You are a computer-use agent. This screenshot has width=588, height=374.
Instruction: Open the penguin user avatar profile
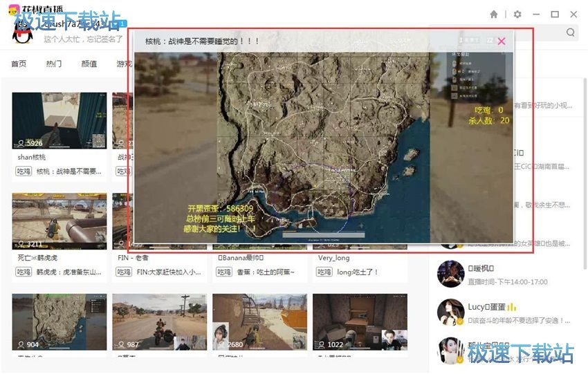(23, 33)
